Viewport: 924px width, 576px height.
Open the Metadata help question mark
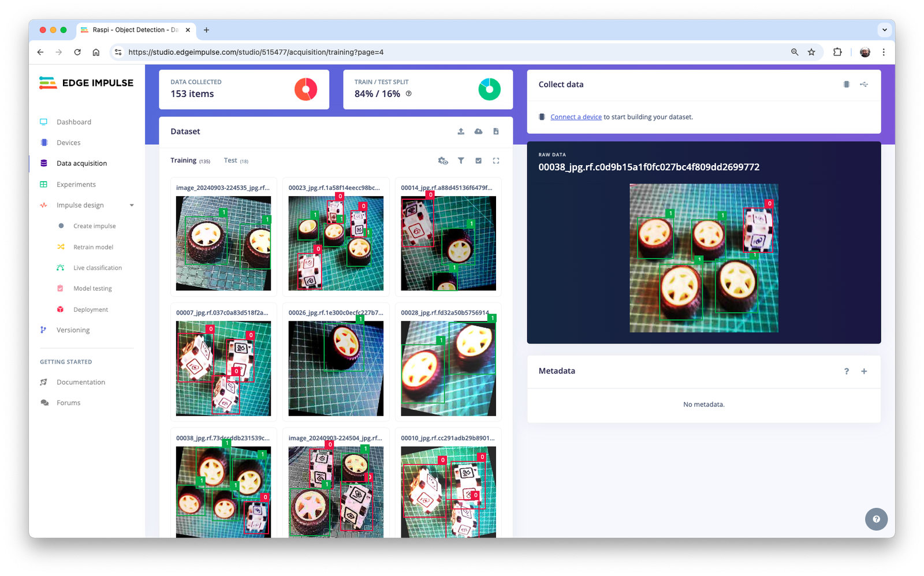(x=847, y=371)
